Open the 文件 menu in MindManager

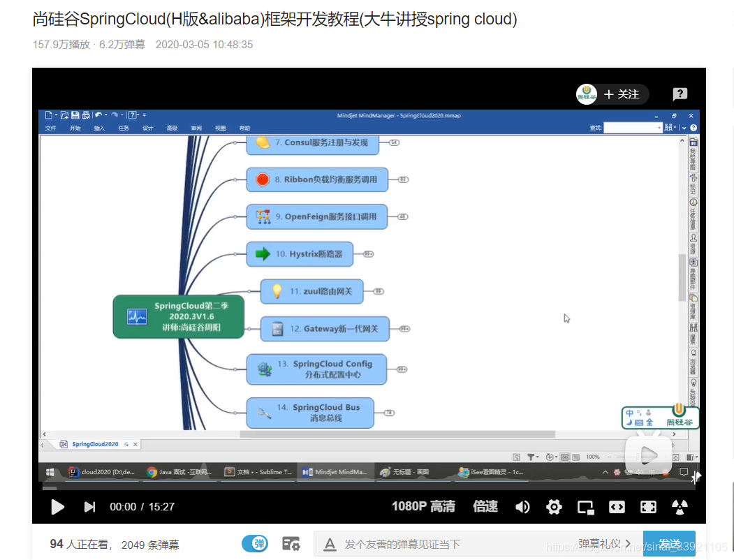(x=50, y=128)
